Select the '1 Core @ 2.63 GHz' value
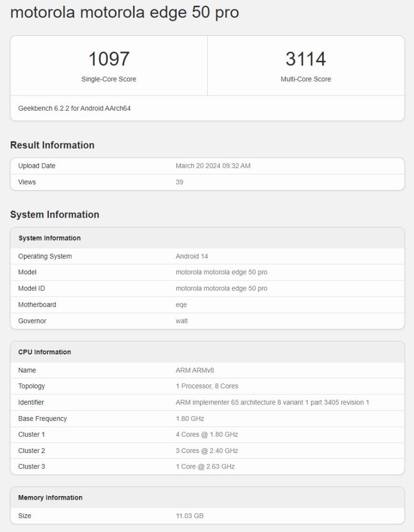Image resolution: width=414 pixels, height=532 pixels. (205, 467)
